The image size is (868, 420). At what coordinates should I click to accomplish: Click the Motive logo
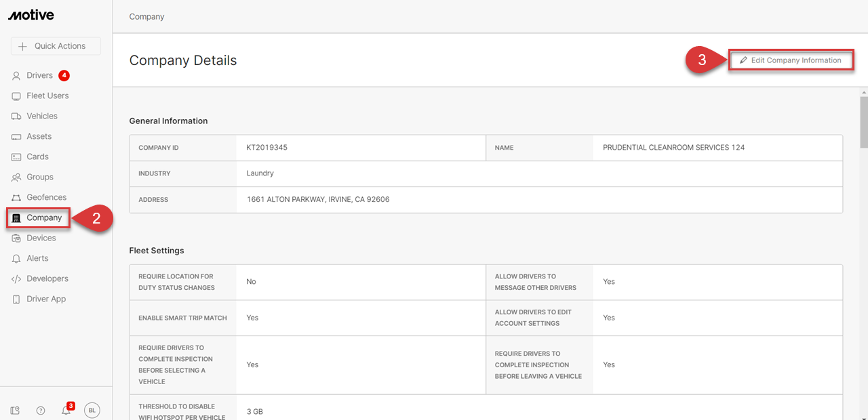click(31, 16)
